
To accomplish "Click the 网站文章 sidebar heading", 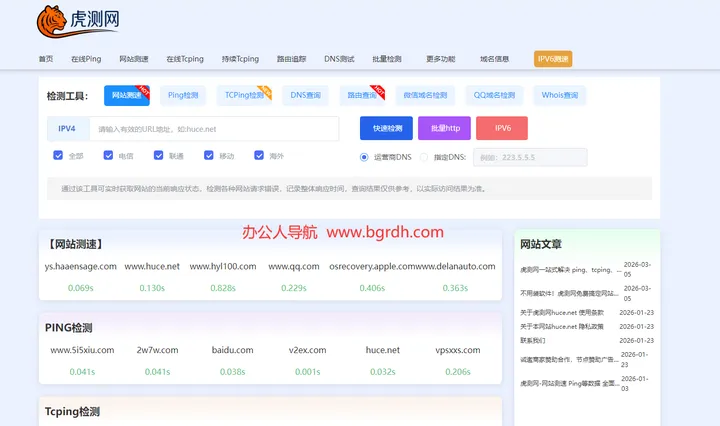I will [x=540, y=244].
